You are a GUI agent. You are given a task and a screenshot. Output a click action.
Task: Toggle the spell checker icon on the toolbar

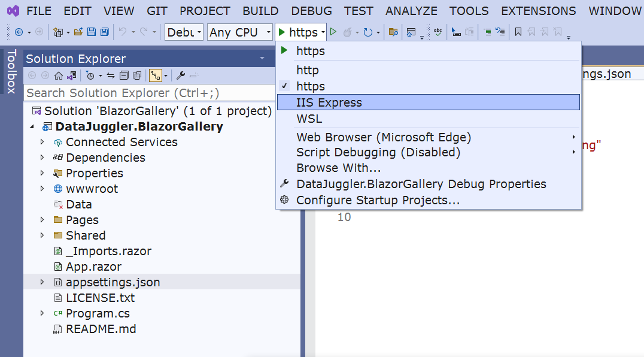(x=439, y=32)
